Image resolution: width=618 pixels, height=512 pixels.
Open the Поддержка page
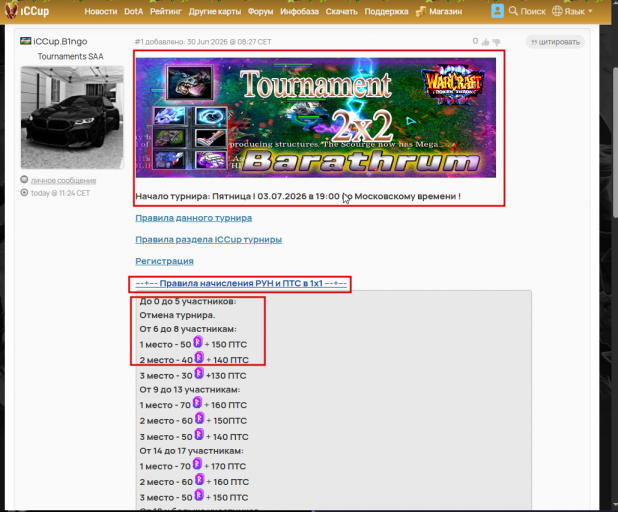pyautogui.click(x=386, y=11)
